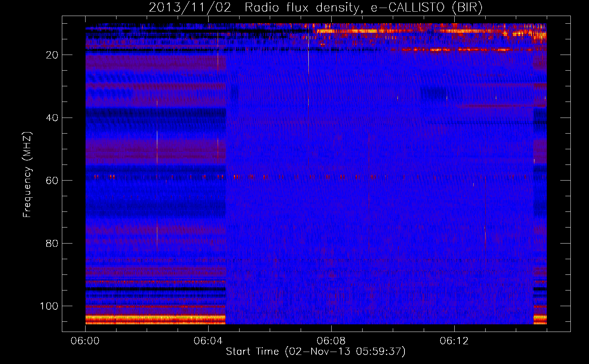589x364 pixels.
Task: Click the 06:08 time tick label
Action: [331, 341]
